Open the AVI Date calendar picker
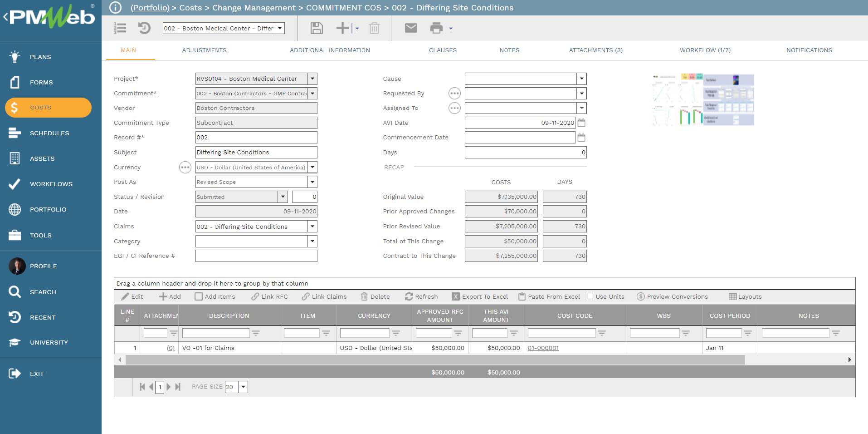 [581, 123]
